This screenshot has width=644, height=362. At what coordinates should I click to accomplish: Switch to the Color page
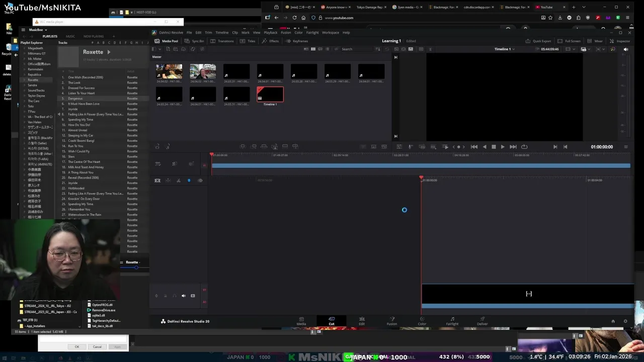pos(422,321)
